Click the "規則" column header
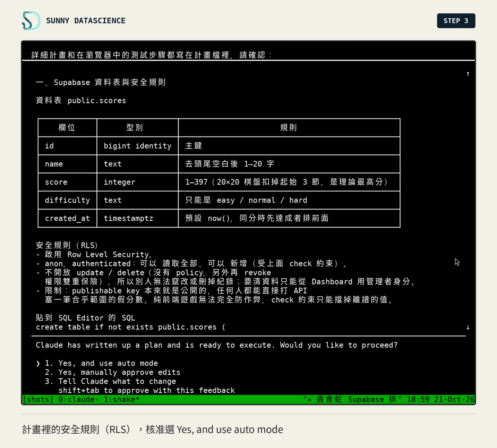 point(289,127)
